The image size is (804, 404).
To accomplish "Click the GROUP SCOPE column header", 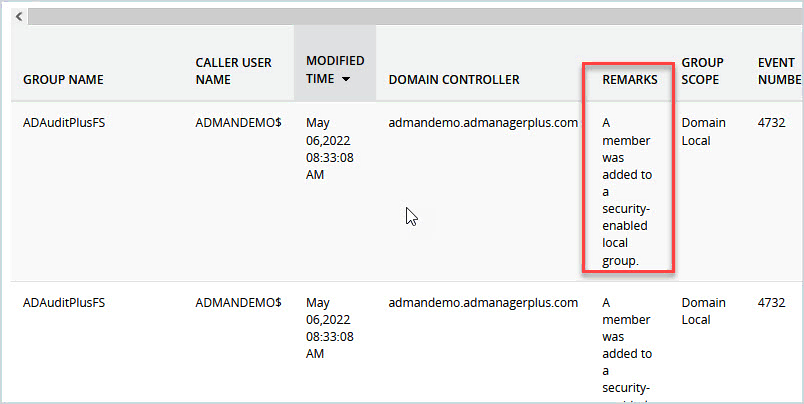I will click(x=702, y=71).
